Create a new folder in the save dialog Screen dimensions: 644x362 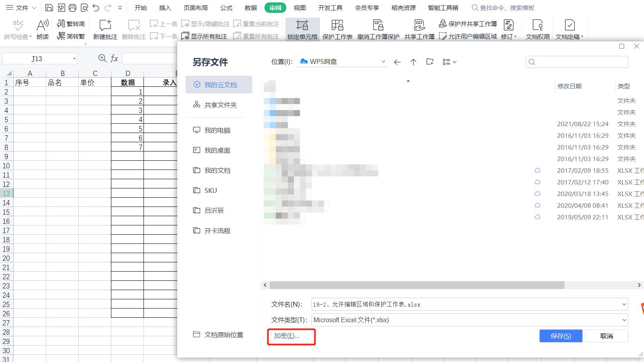(x=429, y=61)
